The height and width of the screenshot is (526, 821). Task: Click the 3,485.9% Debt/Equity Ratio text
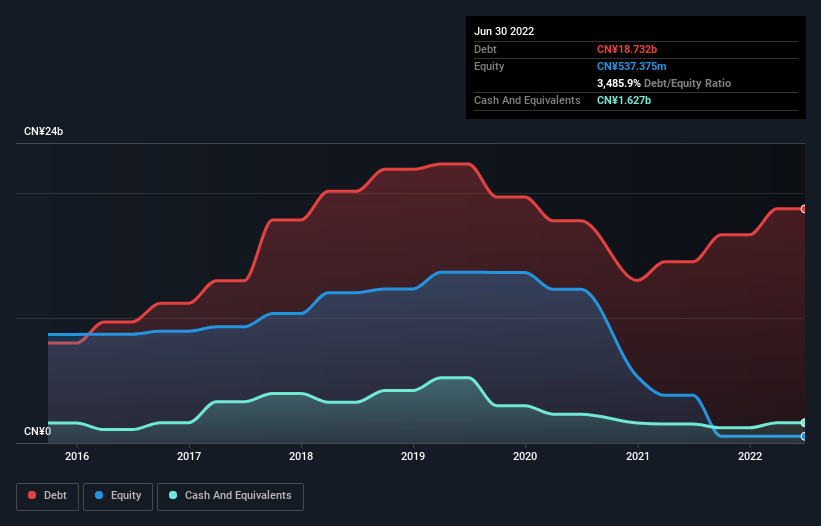pyautogui.click(x=664, y=83)
